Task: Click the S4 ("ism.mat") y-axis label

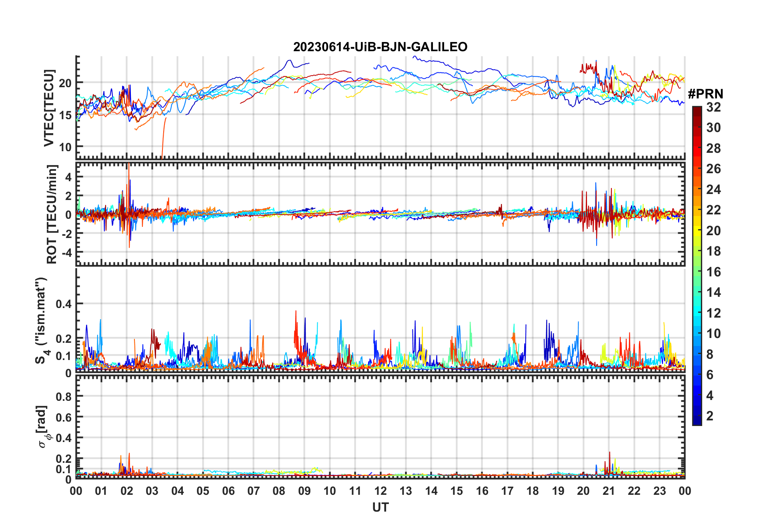Action: coord(42,320)
